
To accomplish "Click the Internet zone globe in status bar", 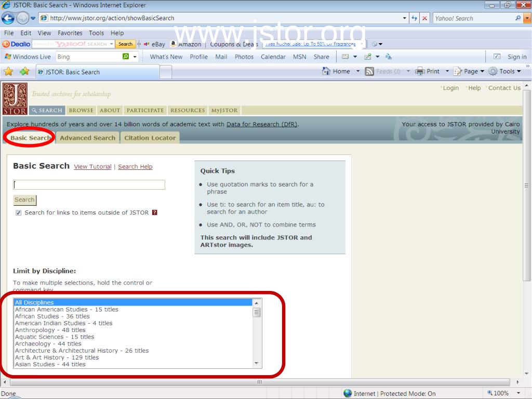I will click(x=348, y=393).
